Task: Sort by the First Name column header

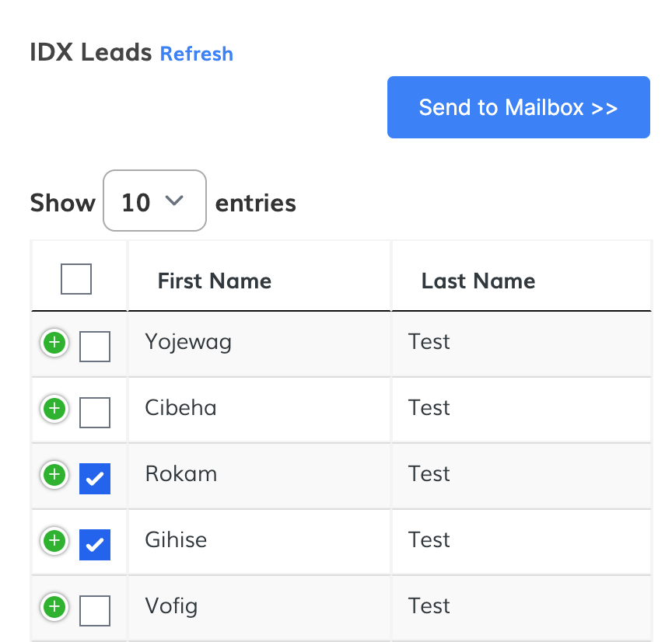Action: 215,281
